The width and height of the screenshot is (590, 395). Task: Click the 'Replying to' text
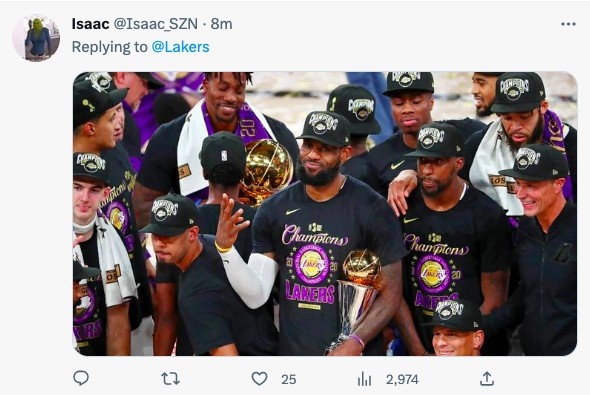click(x=109, y=47)
